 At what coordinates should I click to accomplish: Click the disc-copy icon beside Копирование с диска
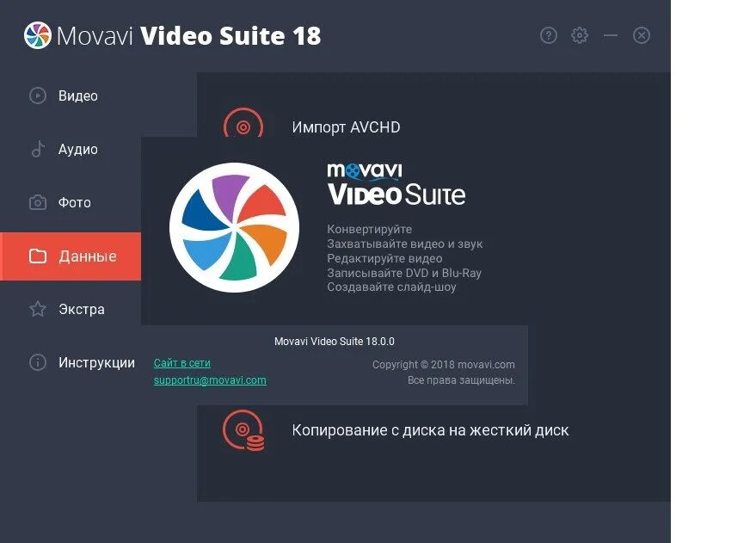tap(243, 430)
